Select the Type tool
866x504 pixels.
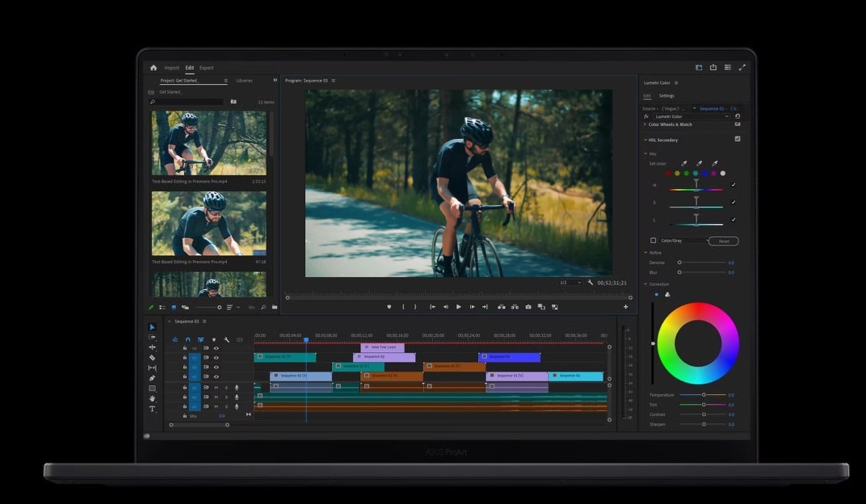point(152,409)
